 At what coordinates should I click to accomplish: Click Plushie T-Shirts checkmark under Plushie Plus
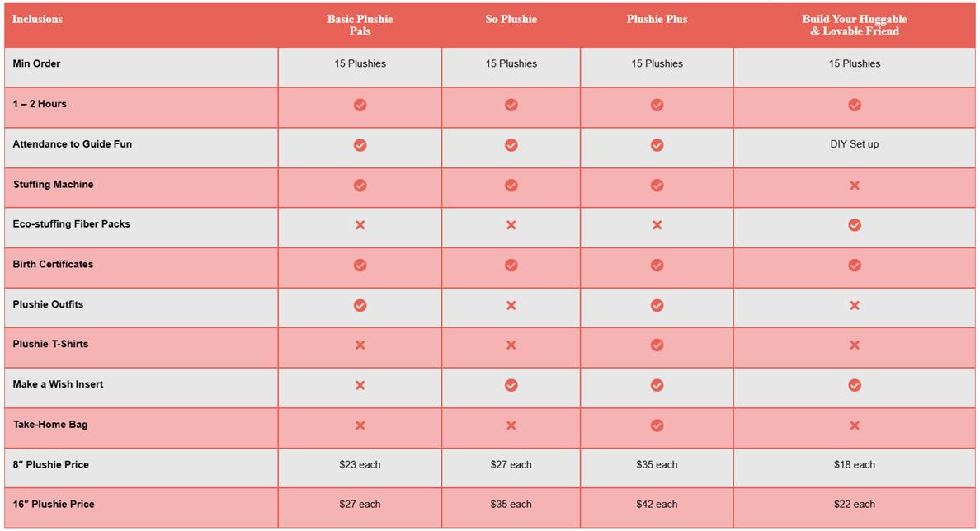click(657, 345)
